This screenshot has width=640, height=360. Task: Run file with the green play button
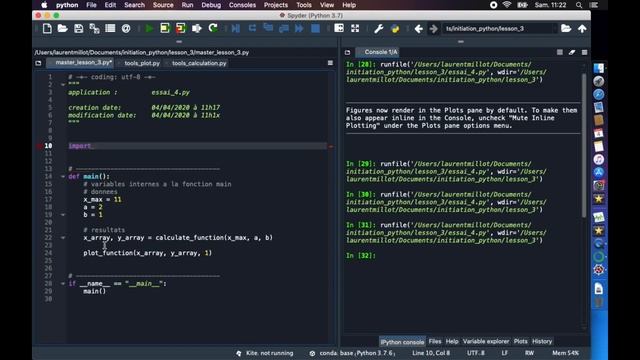pos(149,29)
